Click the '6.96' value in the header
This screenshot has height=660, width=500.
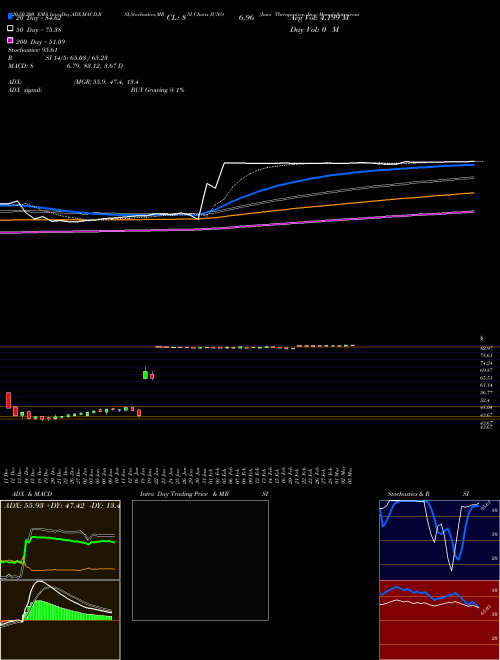[x=246, y=18]
